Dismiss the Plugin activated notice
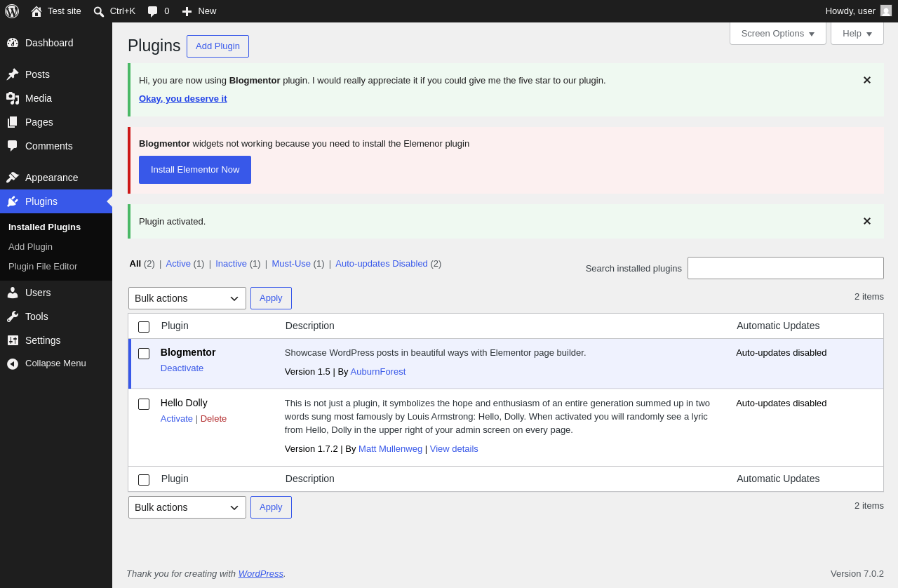 (x=866, y=222)
